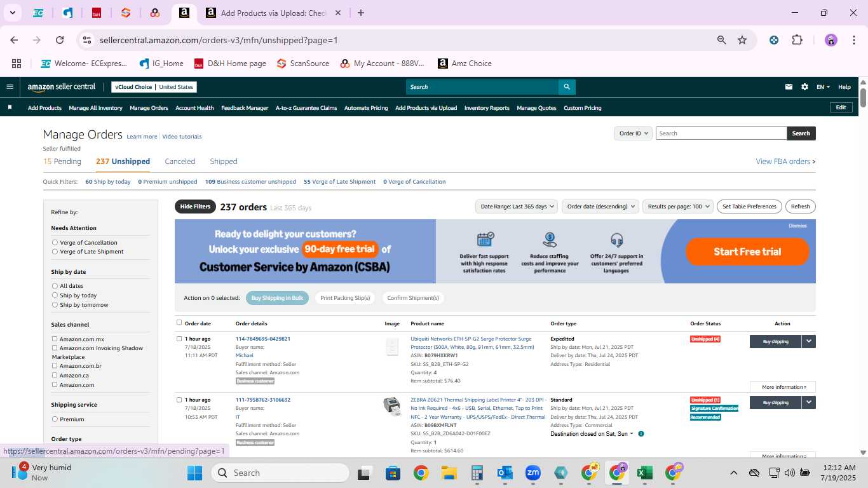868x488 pixels.
Task: Click the info icon beside Destination closed
Action: click(641, 434)
